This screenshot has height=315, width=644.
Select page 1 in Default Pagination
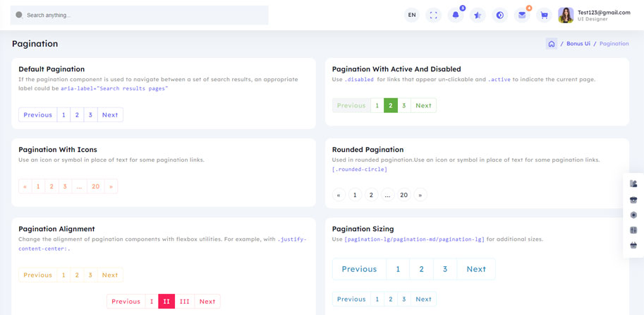tap(63, 114)
